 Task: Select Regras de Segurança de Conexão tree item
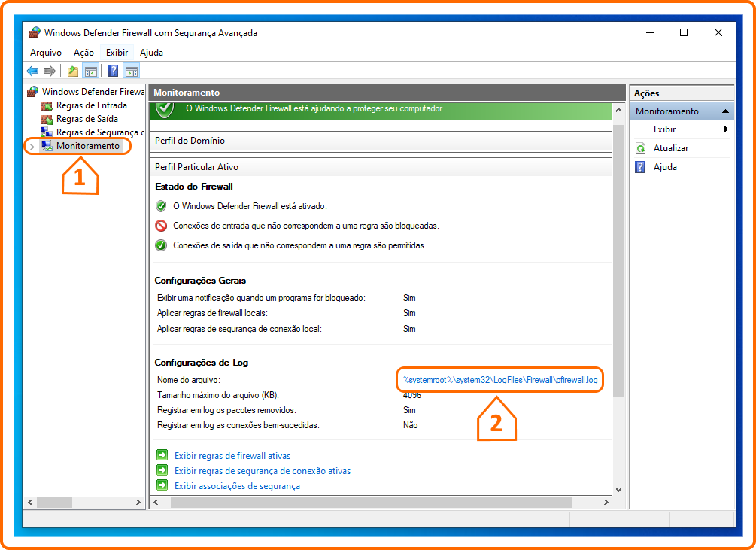point(100,132)
